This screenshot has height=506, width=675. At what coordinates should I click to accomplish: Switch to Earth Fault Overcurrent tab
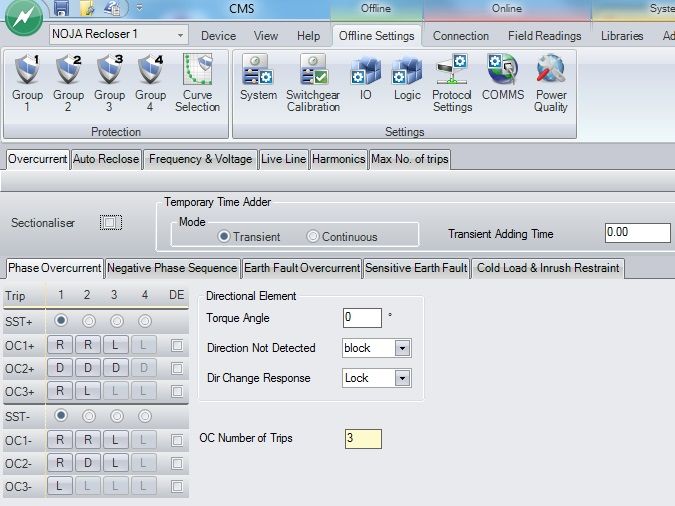click(302, 268)
